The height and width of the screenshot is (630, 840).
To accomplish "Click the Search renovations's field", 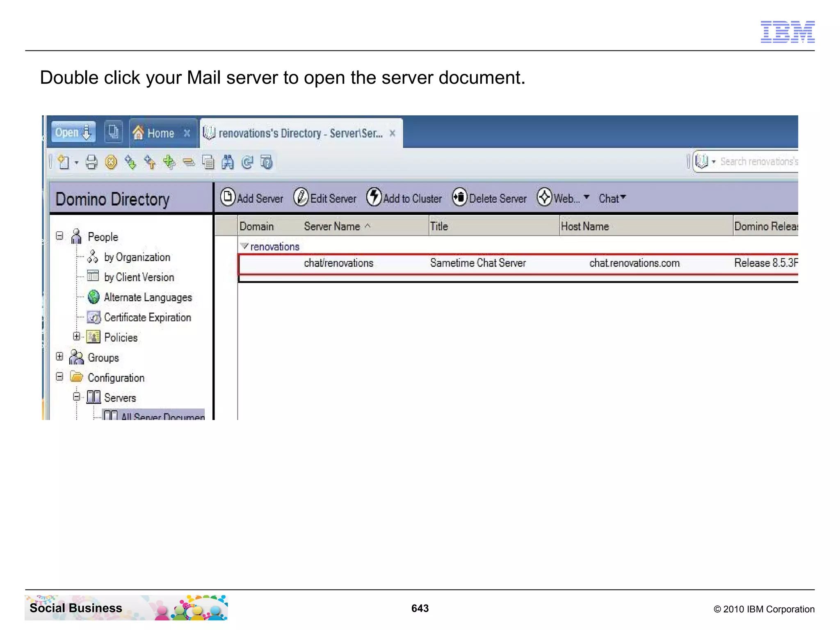I will [x=759, y=162].
